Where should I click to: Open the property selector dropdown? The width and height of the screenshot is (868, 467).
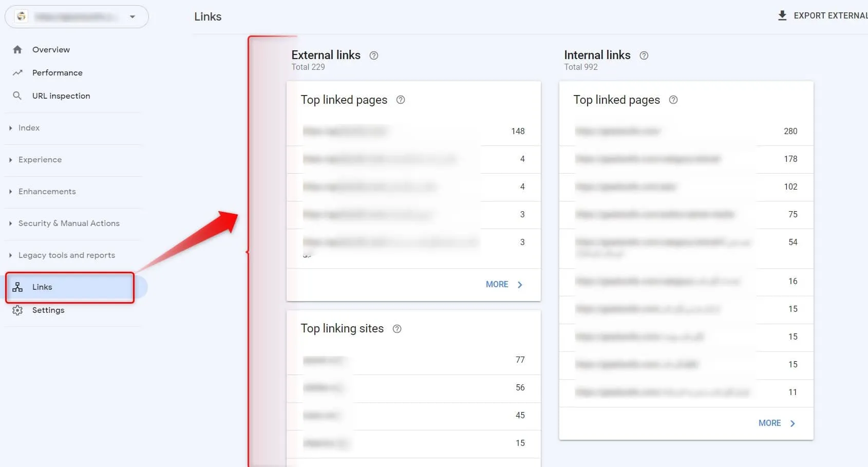pos(77,17)
